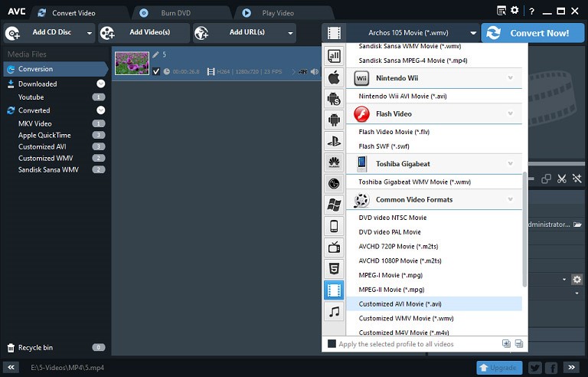This screenshot has width=588, height=377.
Task: Open the Add URL(s) dropdown arrow
Action: click(x=290, y=33)
